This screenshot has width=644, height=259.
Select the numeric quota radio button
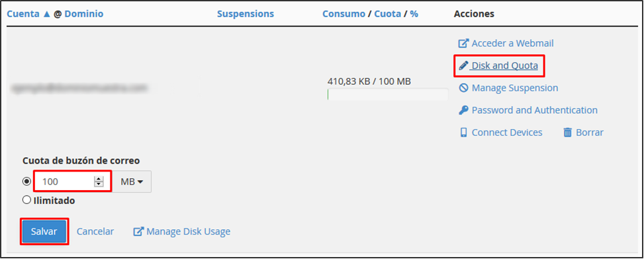26,181
